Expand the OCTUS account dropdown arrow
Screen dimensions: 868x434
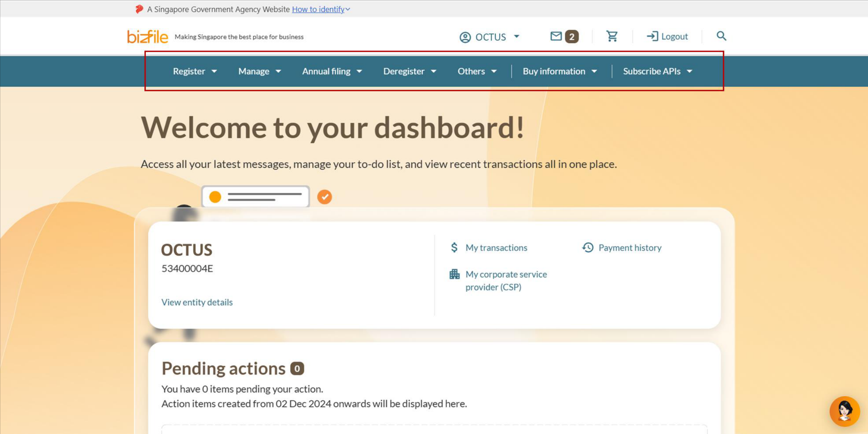[517, 37]
